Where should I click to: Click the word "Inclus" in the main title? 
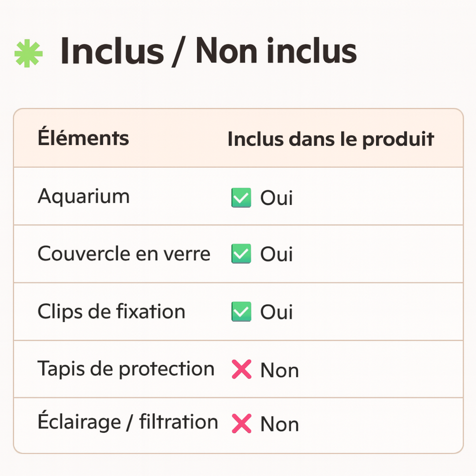[x=112, y=51]
